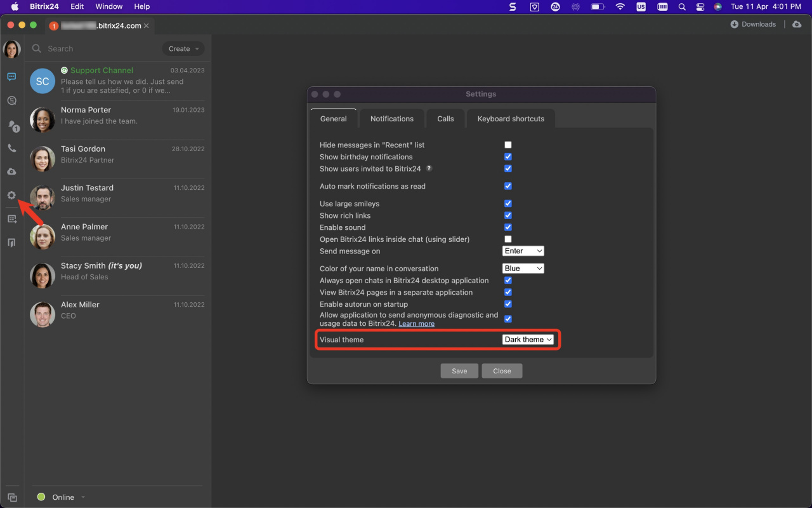Viewport: 812px width, 508px height.
Task: Open macOS Control Center icon
Action: [700, 6]
